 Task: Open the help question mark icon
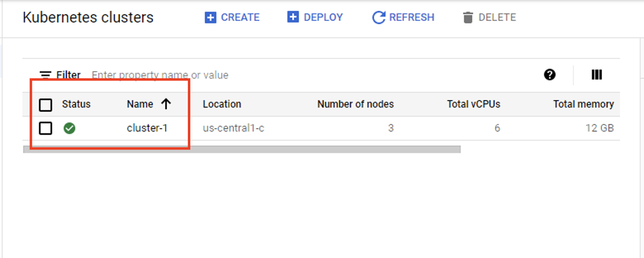(x=549, y=75)
